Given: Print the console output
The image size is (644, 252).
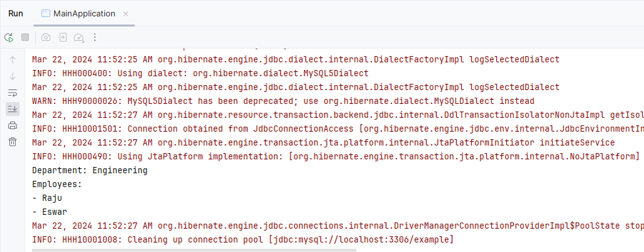Looking at the screenshot, I should pyautogui.click(x=13, y=125).
